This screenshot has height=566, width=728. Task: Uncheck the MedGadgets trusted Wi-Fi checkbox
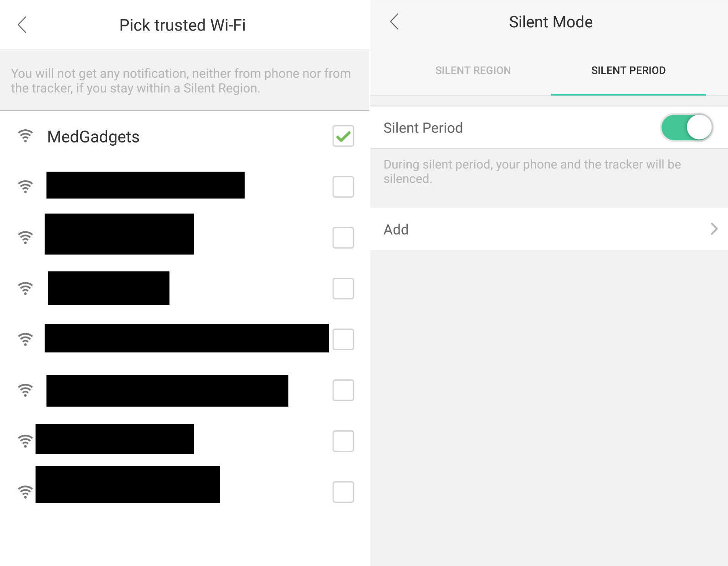343,136
